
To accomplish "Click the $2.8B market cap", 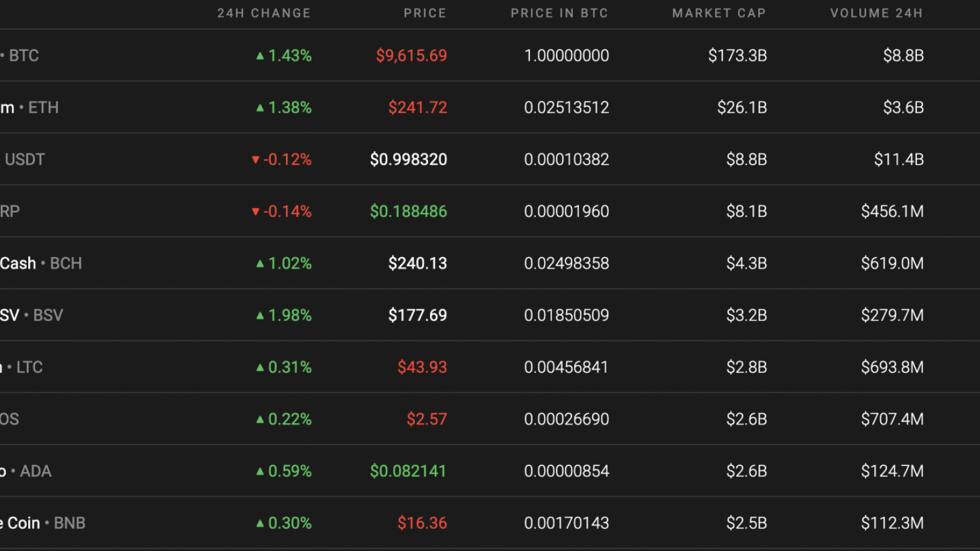I will pyautogui.click(x=747, y=367).
